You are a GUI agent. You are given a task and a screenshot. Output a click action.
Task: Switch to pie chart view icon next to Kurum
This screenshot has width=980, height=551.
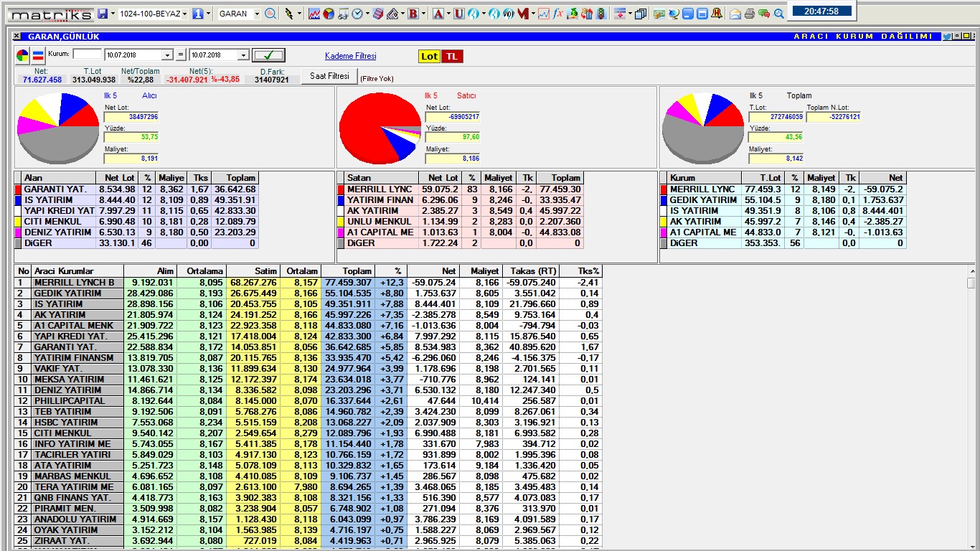click(23, 55)
